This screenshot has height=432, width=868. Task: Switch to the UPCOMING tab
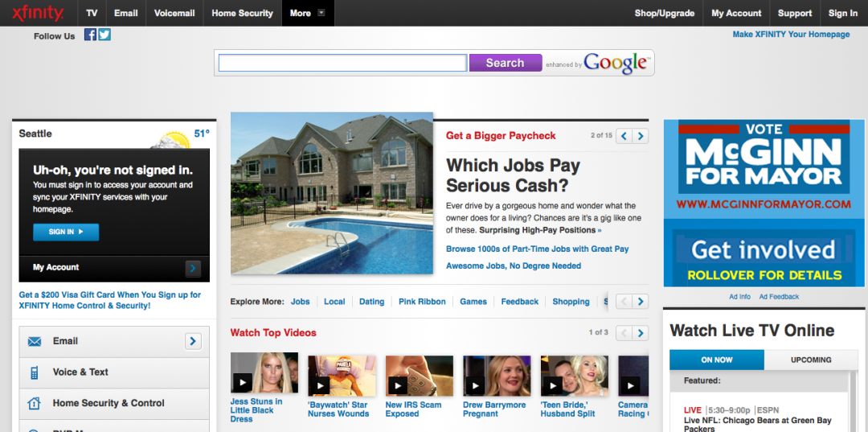811,360
